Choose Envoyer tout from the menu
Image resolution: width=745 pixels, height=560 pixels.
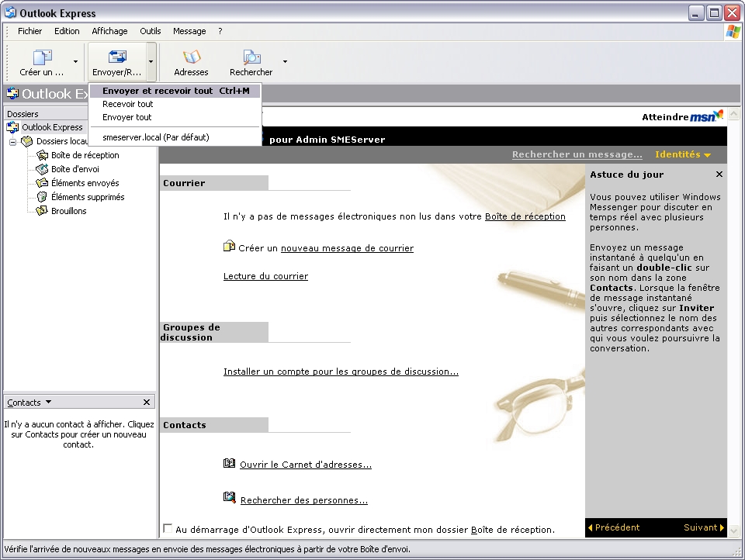(175, 117)
